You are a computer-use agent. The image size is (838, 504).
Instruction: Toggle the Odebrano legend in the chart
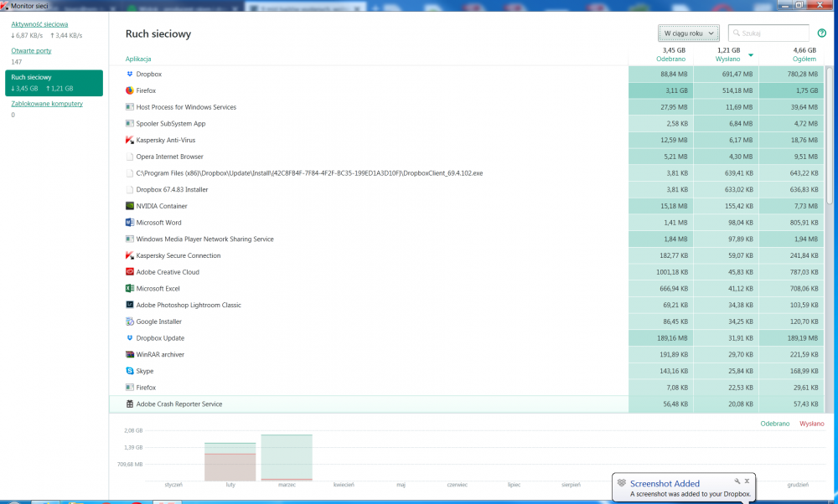point(775,424)
